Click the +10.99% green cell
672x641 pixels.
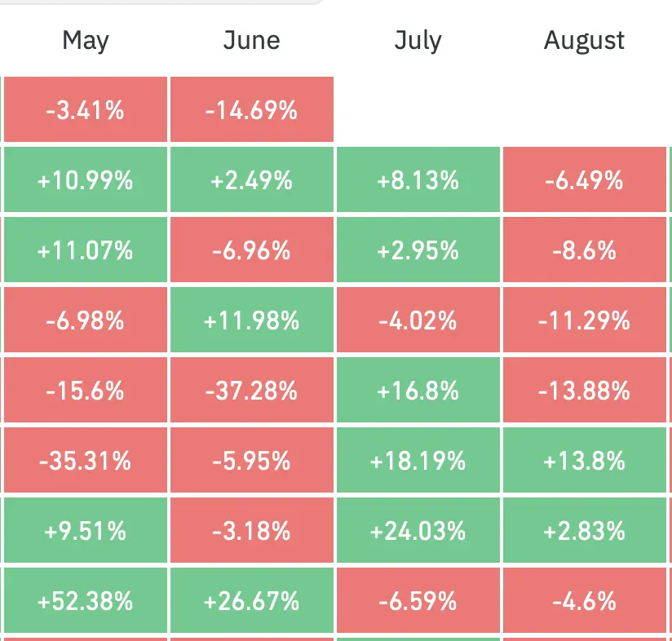point(86,179)
